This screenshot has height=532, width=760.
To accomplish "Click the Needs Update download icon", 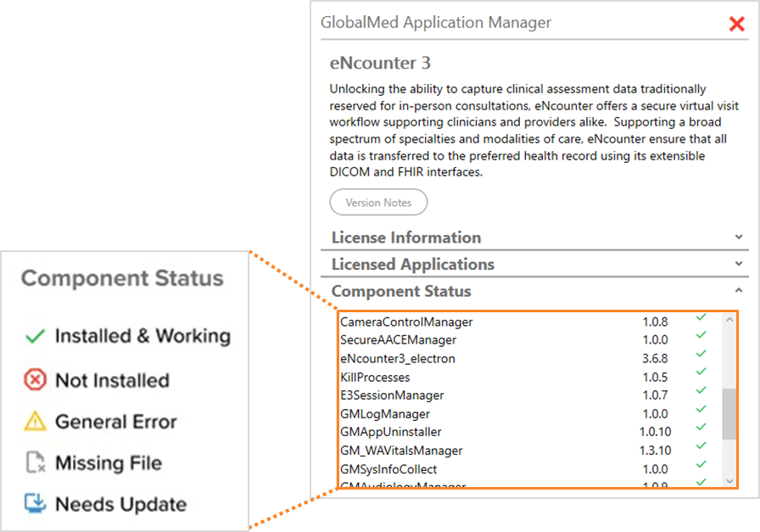I will click(x=35, y=503).
